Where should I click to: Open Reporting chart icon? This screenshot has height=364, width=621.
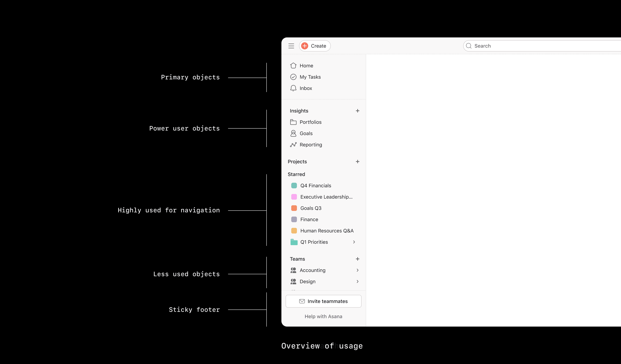pyautogui.click(x=293, y=145)
